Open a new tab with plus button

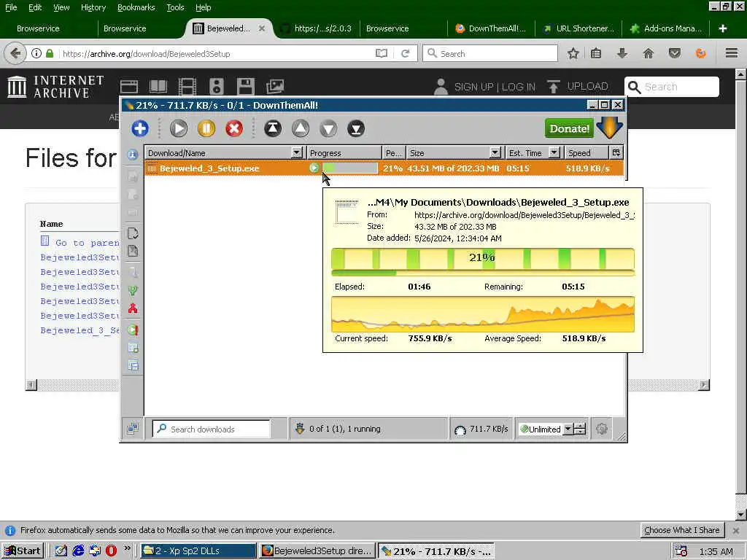tap(723, 28)
